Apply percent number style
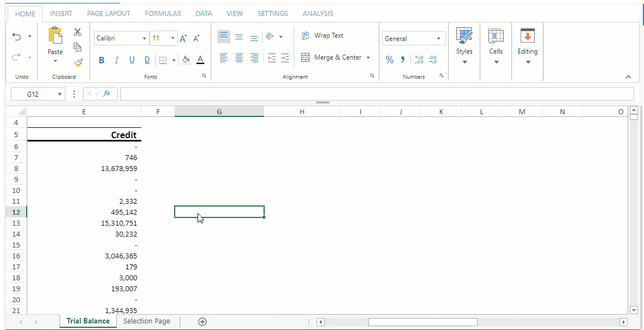Screen dimensions: 644x330 (x=390, y=60)
